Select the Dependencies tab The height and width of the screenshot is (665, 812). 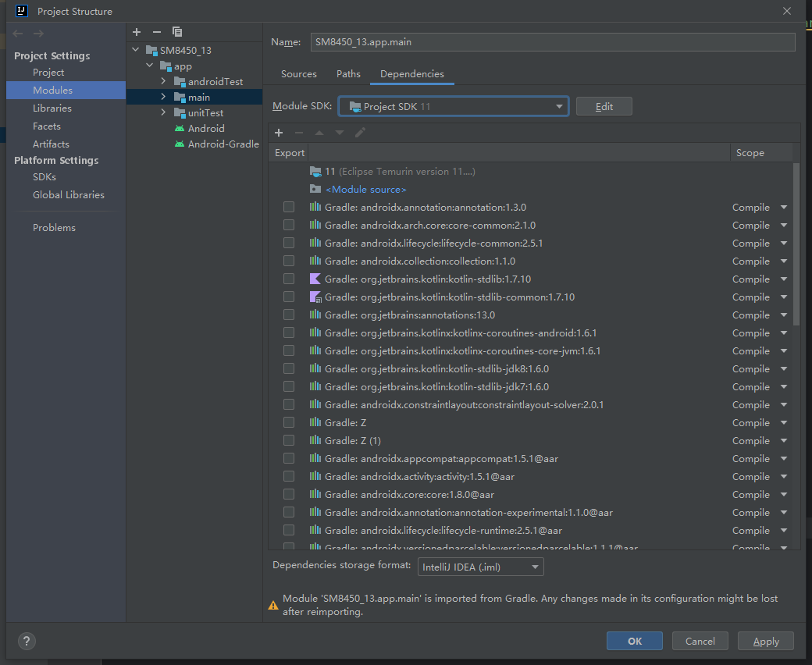(x=412, y=74)
